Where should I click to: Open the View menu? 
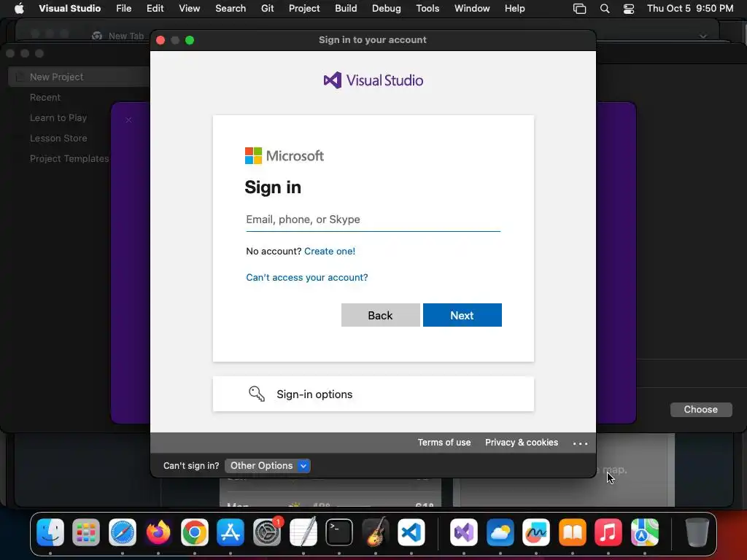coord(189,9)
